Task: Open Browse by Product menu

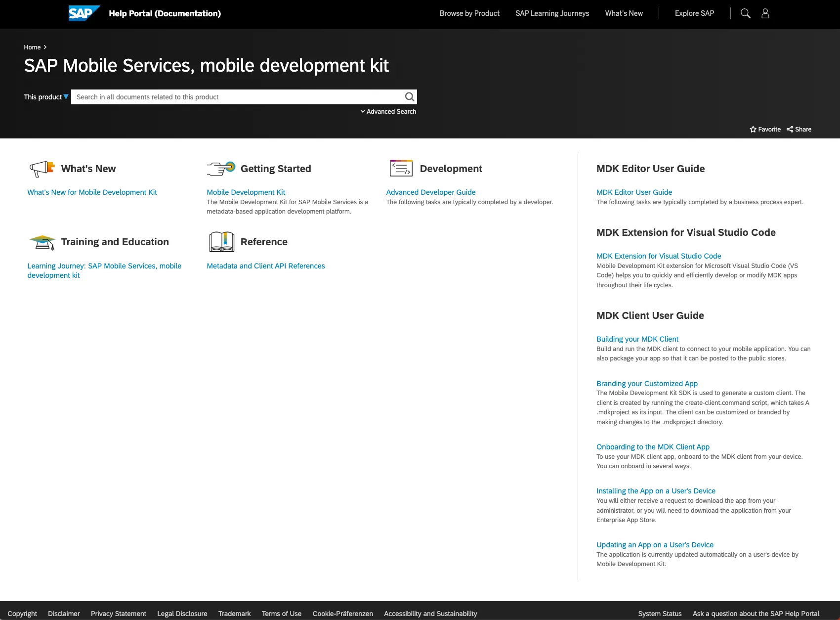Action: (469, 13)
